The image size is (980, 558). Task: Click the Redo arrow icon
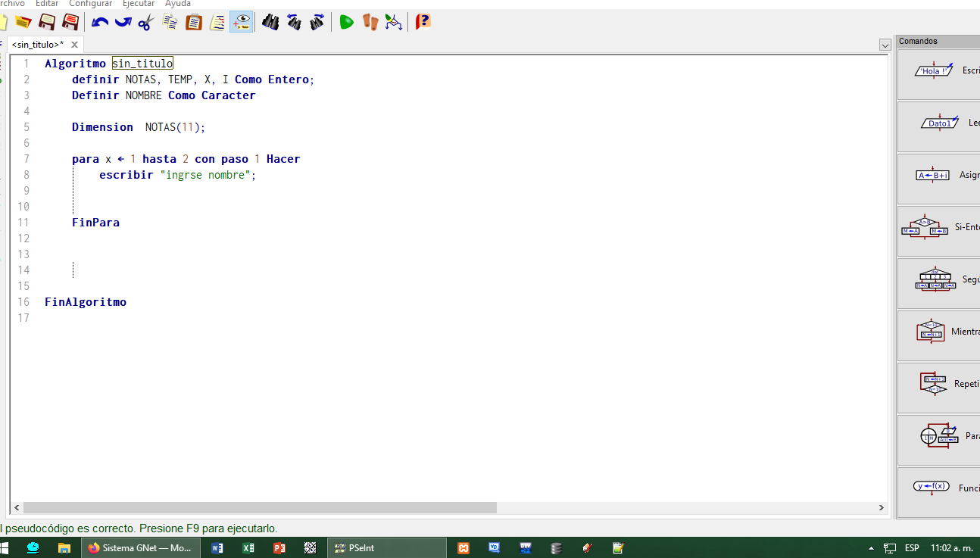pyautogui.click(x=123, y=22)
